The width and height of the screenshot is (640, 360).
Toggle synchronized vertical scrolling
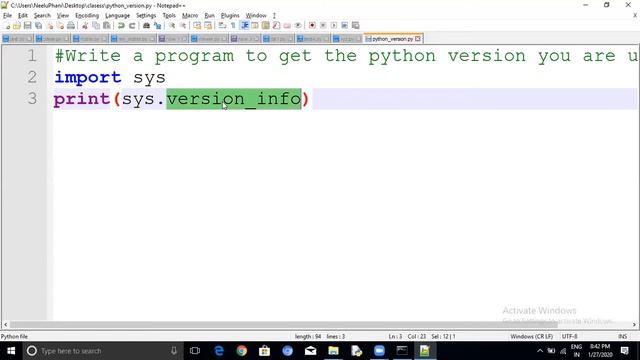pyautogui.click(x=197, y=25)
